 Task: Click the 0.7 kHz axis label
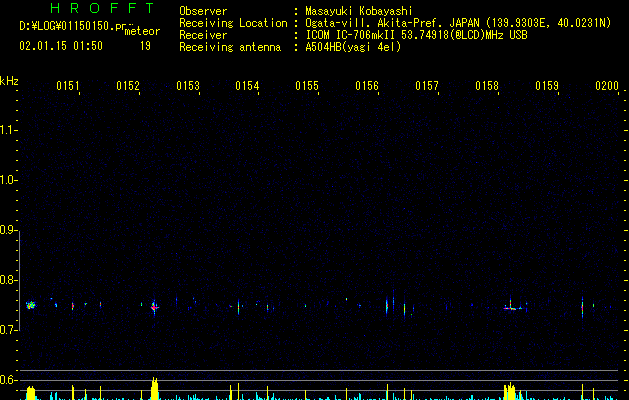coord(8,330)
